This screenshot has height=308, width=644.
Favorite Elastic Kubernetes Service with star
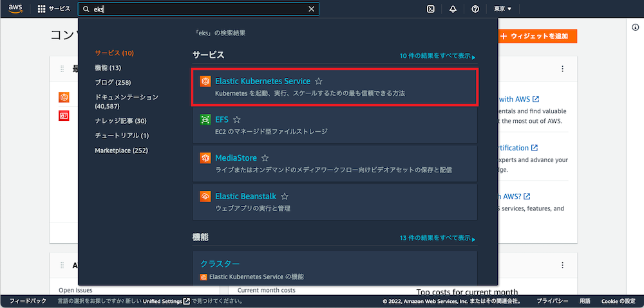click(318, 81)
